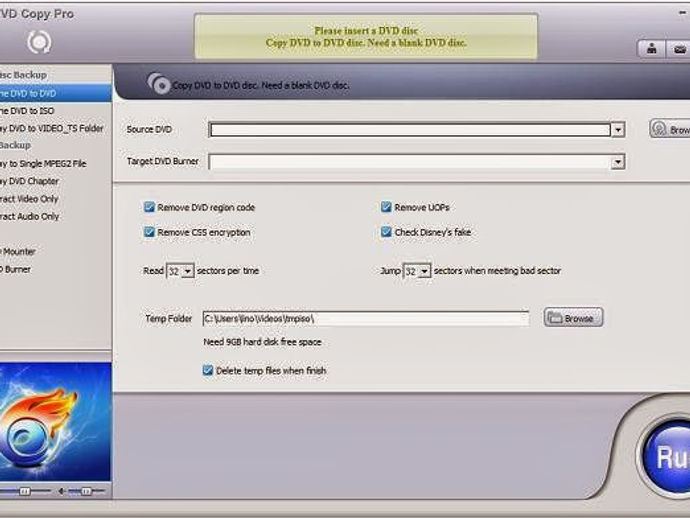Select Copy DVD Chapter option

[x=55, y=181]
